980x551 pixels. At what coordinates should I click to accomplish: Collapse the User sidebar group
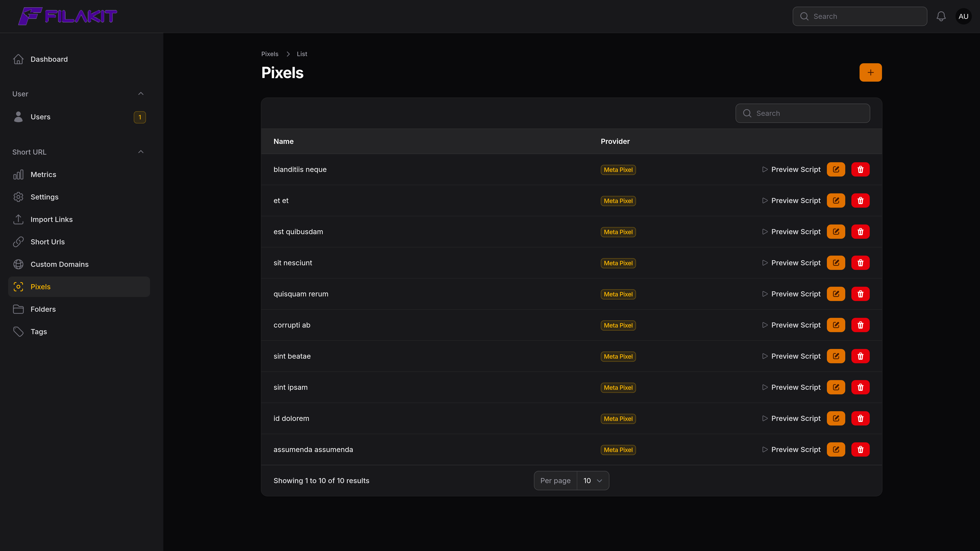141,94
